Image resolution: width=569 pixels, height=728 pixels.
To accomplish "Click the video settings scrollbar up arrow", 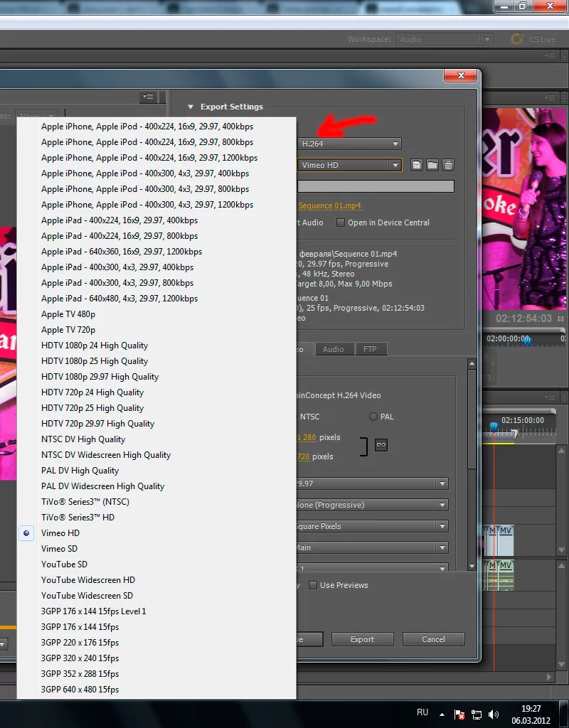I will (x=472, y=363).
